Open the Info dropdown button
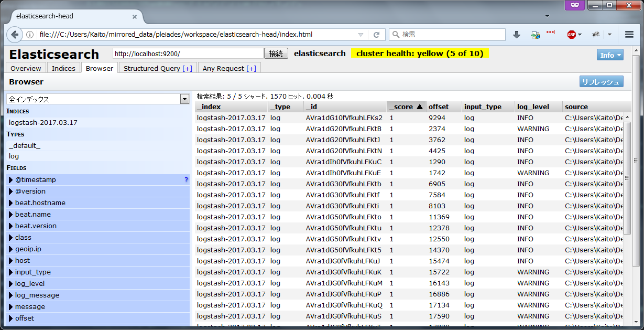 [610, 55]
